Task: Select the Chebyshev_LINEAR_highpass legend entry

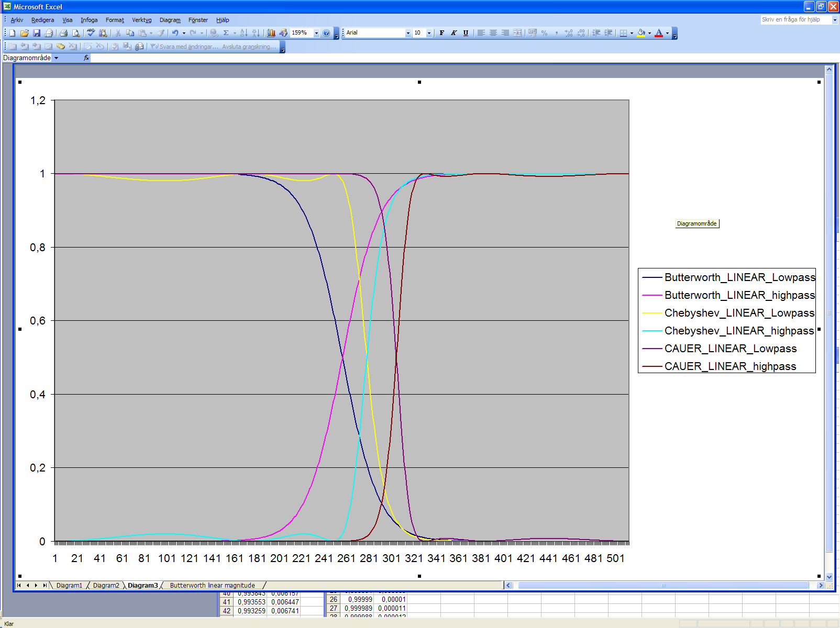Action: click(x=728, y=331)
